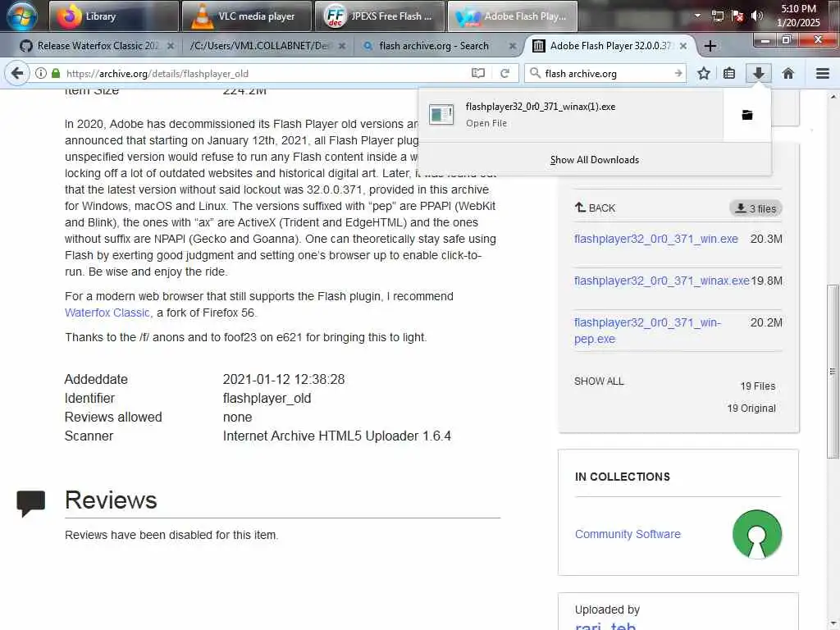
Task: Close the Adobe Flash Player tab
Action: pos(683,46)
